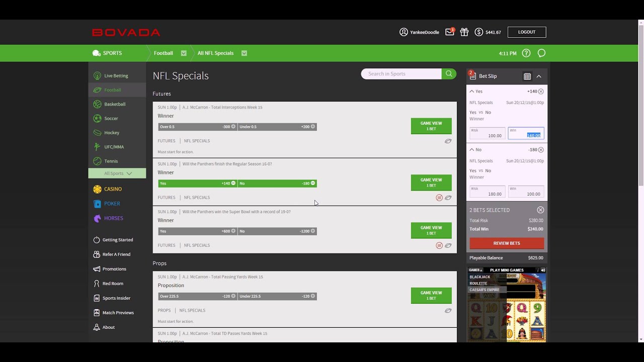Collapse the Bet Slip panel chevron
Viewport: 644px width, 362px height.
tap(539, 76)
